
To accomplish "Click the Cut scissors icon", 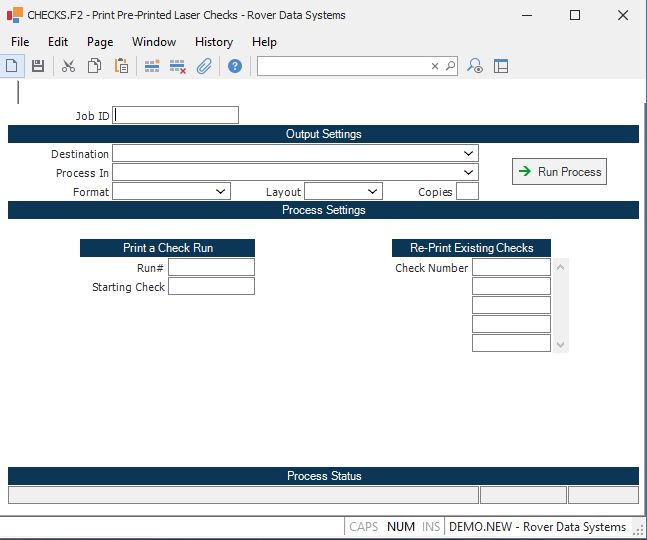I will (x=69, y=66).
